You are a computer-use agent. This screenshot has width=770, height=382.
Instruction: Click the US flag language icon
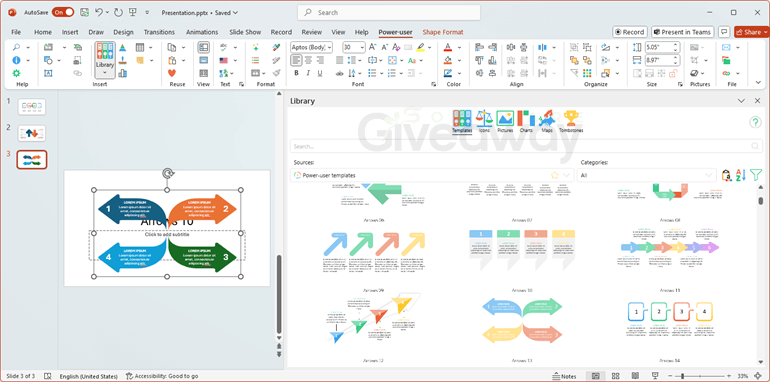click(x=224, y=60)
